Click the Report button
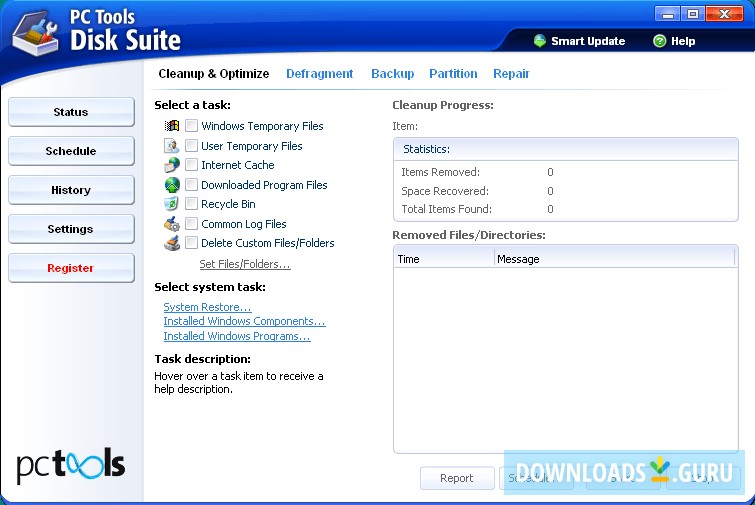This screenshot has height=505, width=755. (457, 478)
